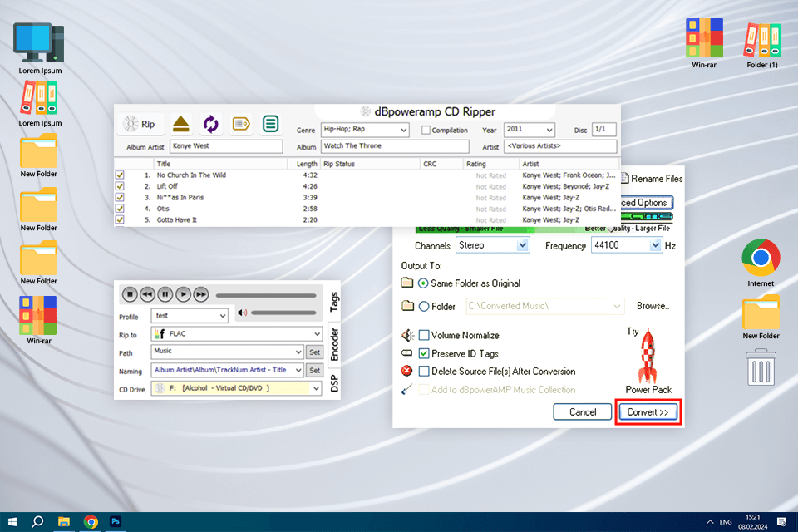Adjust the volume slider

click(283, 313)
